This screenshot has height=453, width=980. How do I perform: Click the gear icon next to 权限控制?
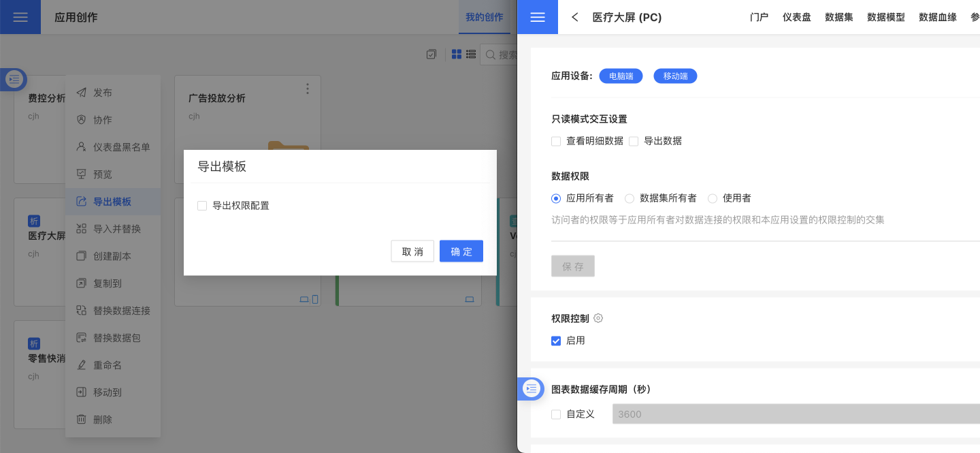(x=599, y=318)
